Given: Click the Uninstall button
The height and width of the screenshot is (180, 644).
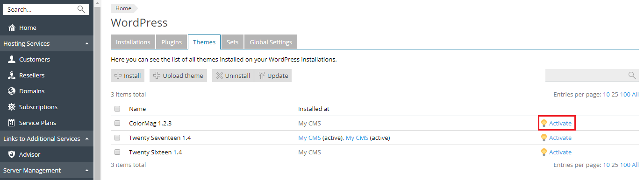Looking at the screenshot, I should (233, 76).
